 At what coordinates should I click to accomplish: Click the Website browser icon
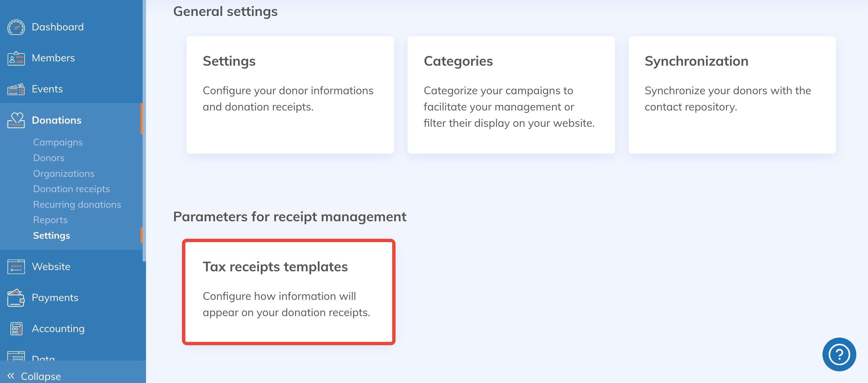pyautogui.click(x=16, y=267)
